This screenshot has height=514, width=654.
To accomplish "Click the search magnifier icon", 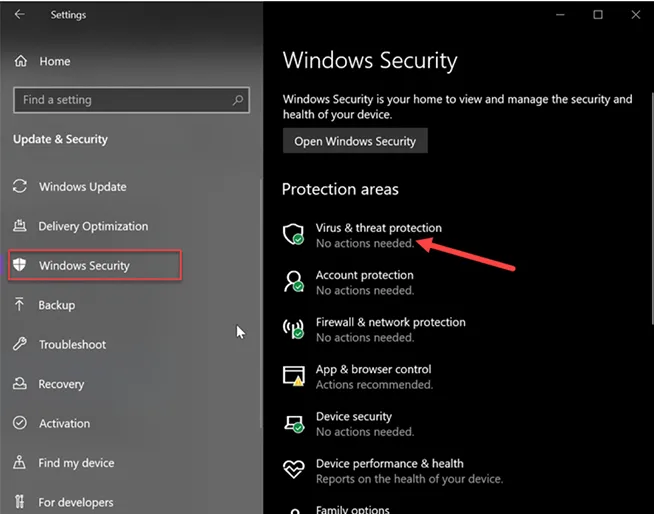I will 238,100.
